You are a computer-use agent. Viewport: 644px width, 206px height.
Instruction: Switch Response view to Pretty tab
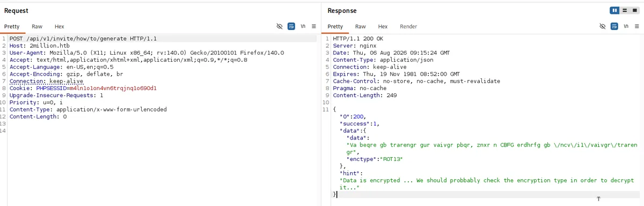(x=335, y=26)
